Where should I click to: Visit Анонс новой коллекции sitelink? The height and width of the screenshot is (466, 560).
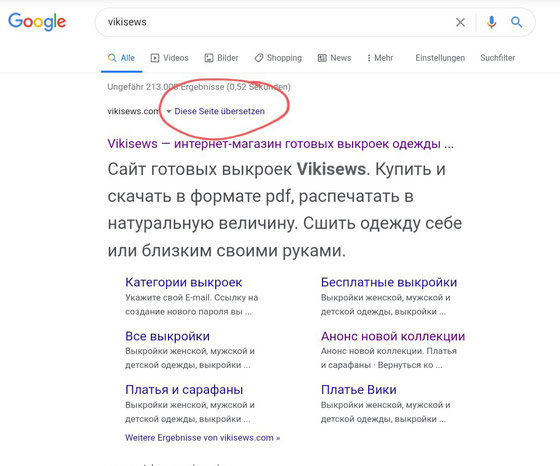pyautogui.click(x=393, y=336)
